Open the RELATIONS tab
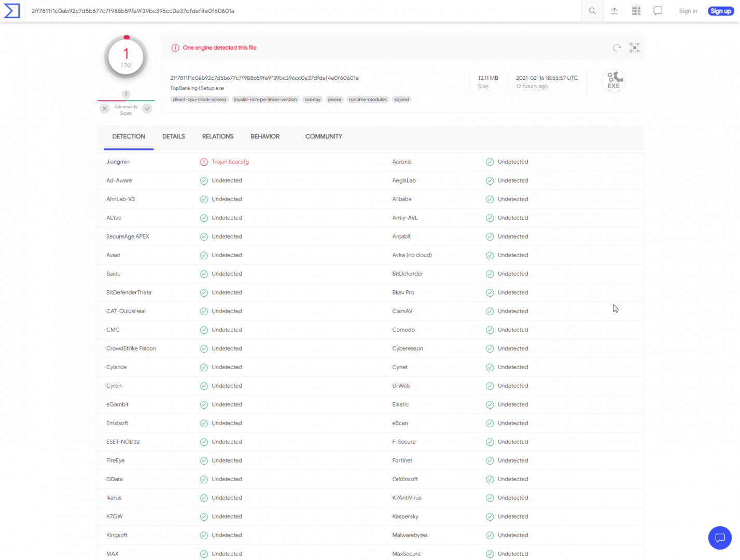The width and height of the screenshot is (740, 560). coord(218,136)
